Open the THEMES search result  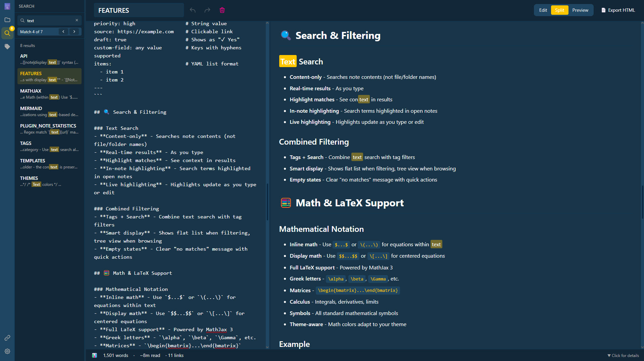pyautogui.click(x=49, y=181)
